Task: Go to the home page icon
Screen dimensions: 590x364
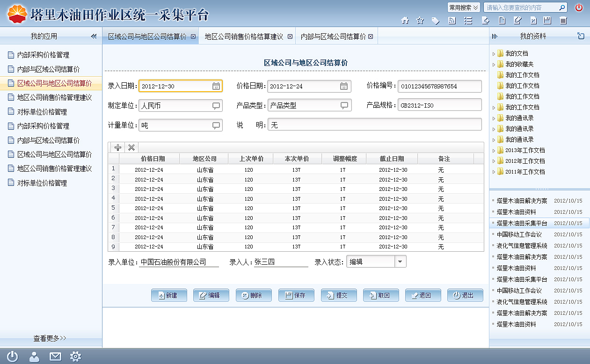Action: click(405, 21)
